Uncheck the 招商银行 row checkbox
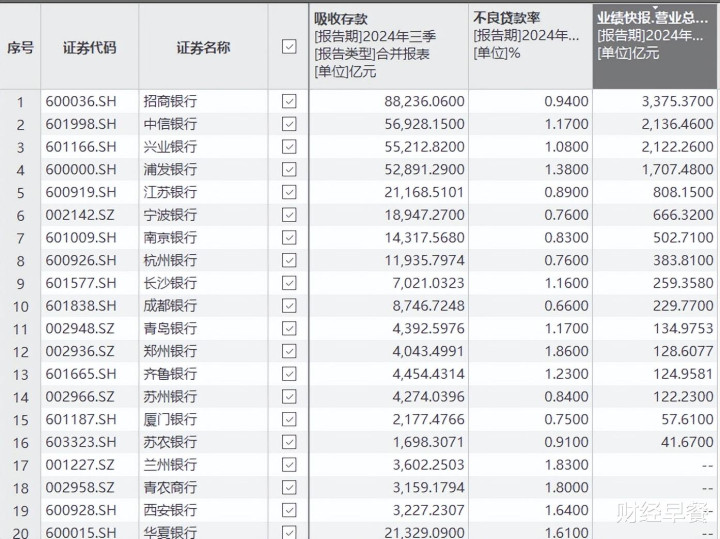Image resolution: width=720 pixels, height=539 pixels. [x=289, y=101]
